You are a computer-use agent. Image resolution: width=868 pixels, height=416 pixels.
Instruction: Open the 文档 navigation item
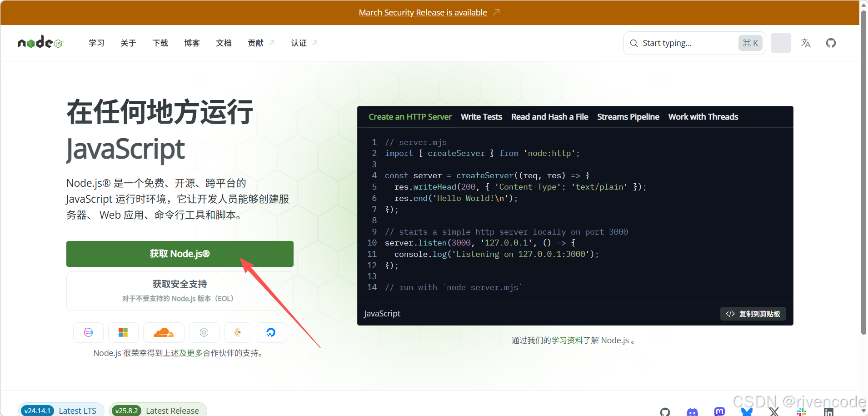tap(224, 43)
